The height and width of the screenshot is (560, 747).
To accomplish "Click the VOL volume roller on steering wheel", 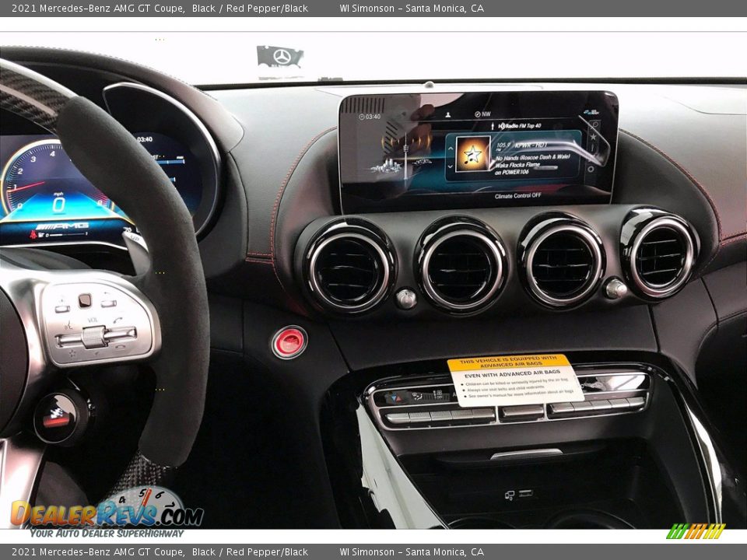I will click(x=94, y=337).
